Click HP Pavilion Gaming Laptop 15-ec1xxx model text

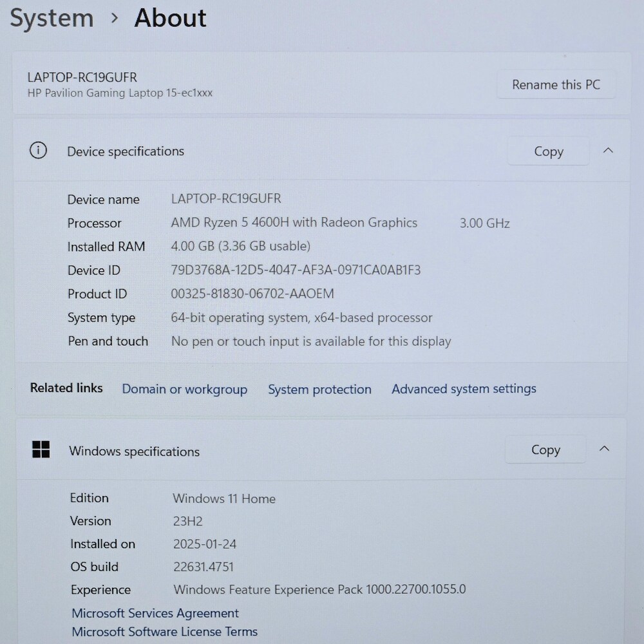click(120, 93)
